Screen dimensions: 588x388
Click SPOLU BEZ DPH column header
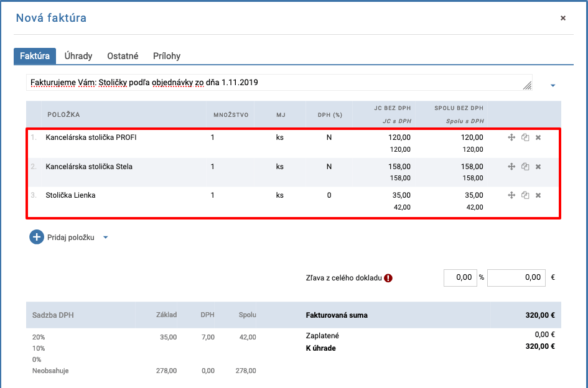pyautogui.click(x=459, y=108)
